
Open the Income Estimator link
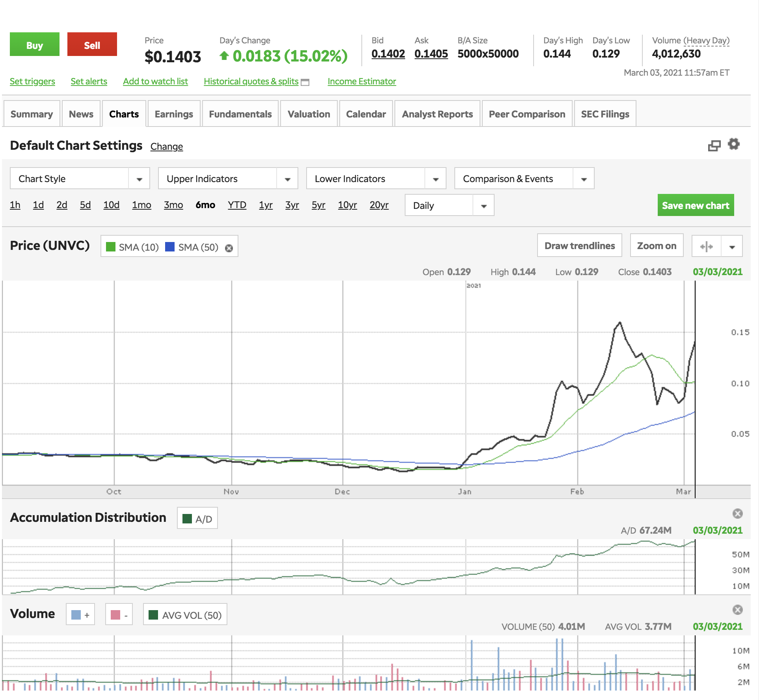[362, 81]
